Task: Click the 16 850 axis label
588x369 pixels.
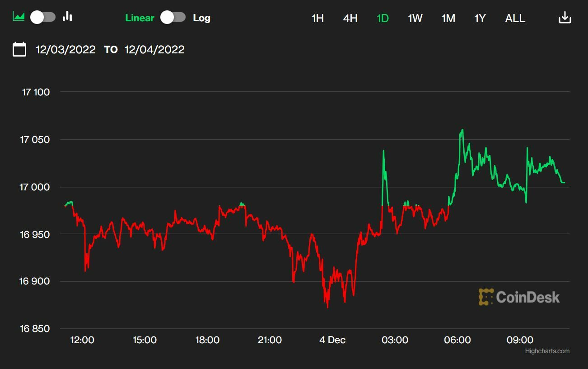Action: point(34,329)
